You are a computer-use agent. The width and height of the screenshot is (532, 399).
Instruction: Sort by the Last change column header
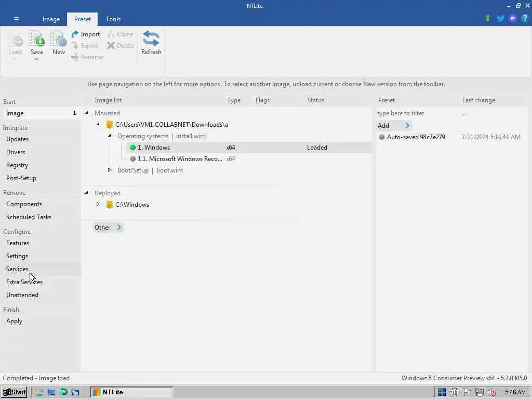pos(478,100)
